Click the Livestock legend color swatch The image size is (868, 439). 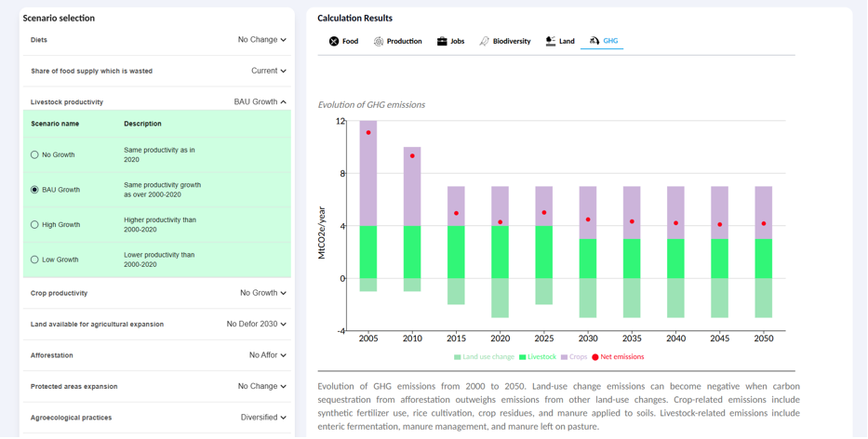click(523, 357)
